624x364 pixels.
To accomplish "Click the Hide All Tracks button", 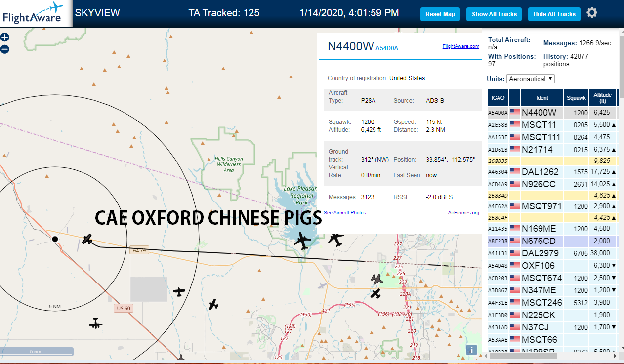I will click(x=554, y=14).
